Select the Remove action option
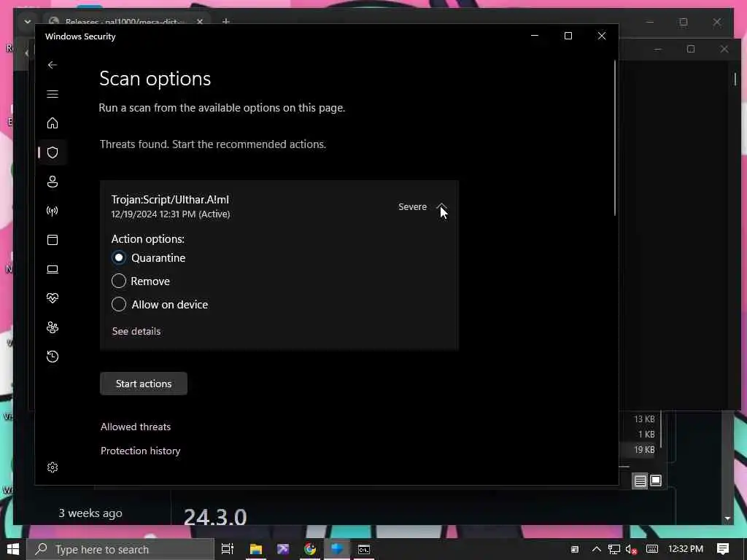This screenshot has height=560, width=747. 119,281
